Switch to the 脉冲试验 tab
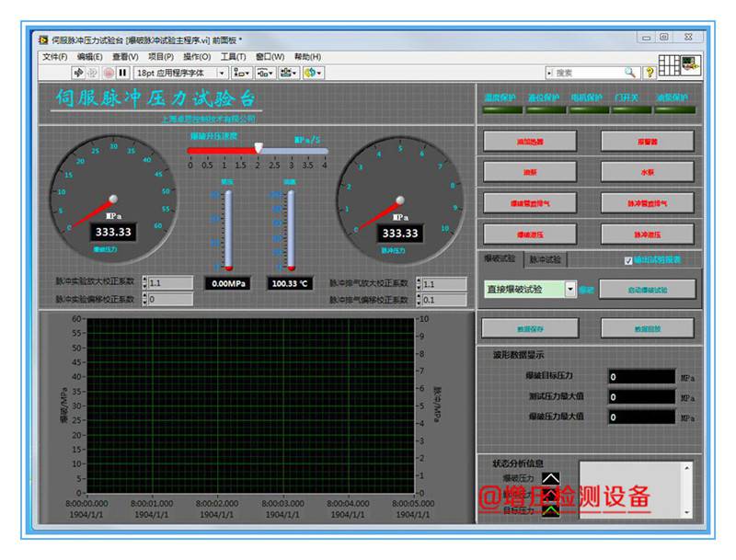Image resolution: width=736 pixels, height=560 pixels. (545, 260)
